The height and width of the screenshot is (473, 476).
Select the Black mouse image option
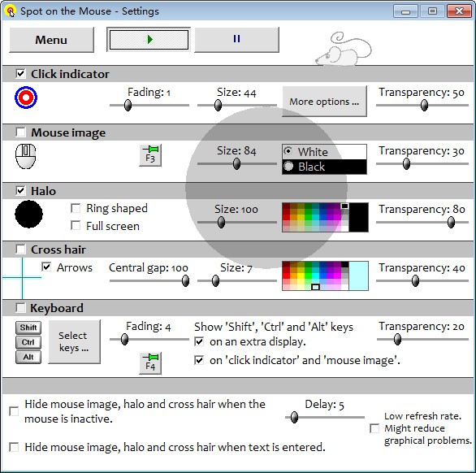[x=324, y=167]
